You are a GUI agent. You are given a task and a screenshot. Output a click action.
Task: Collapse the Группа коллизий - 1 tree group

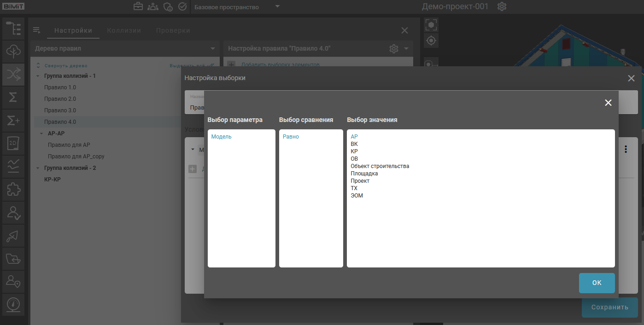[x=38, y=76]
